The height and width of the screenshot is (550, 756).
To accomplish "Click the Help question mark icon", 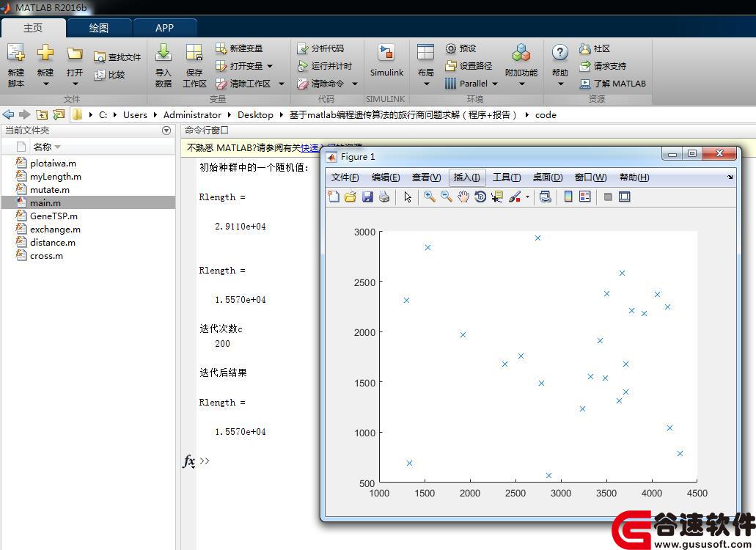I will tap(559, 52).
